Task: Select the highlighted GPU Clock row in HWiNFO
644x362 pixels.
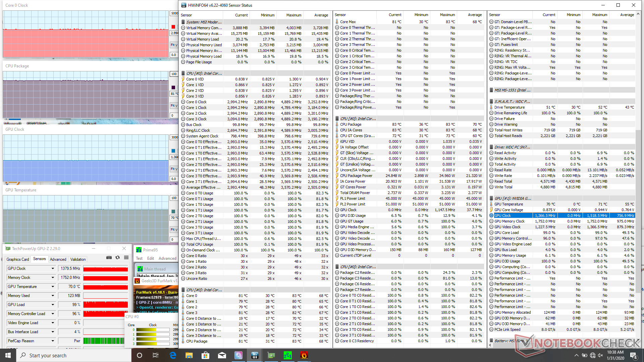Action: [x=561, y=216]
